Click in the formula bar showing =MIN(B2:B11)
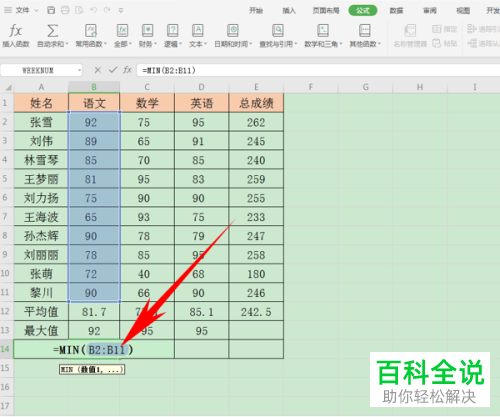The height and width of the screenshot is (417, 500). click(318, 70)
